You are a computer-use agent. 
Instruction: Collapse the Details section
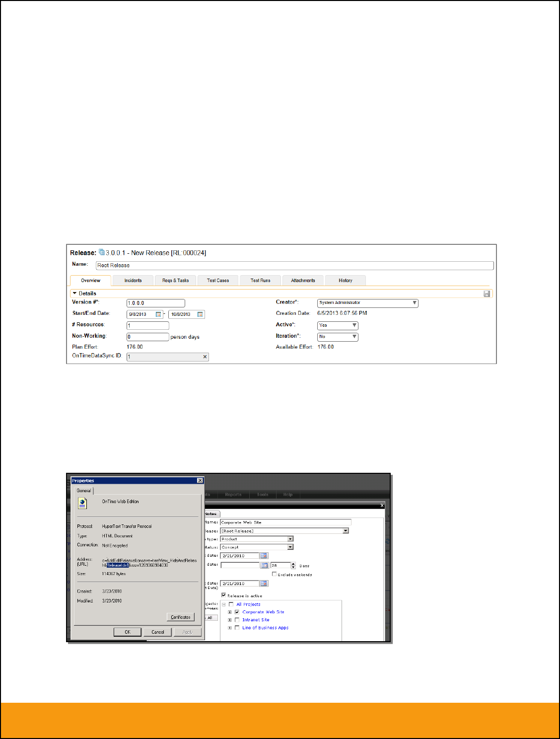point(74,294)
